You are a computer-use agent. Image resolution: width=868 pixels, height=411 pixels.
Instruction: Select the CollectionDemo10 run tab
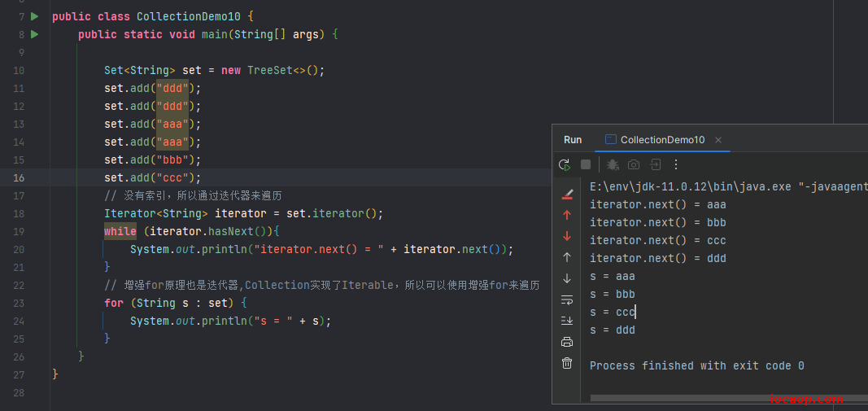pyautogui.click(x=662, y=140)
